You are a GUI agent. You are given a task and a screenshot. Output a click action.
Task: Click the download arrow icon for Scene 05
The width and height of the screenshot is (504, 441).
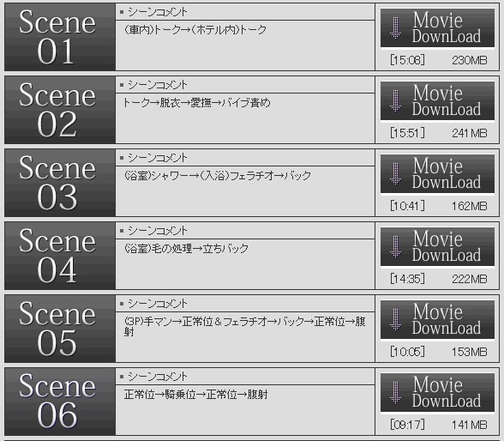tap(395, 320)
